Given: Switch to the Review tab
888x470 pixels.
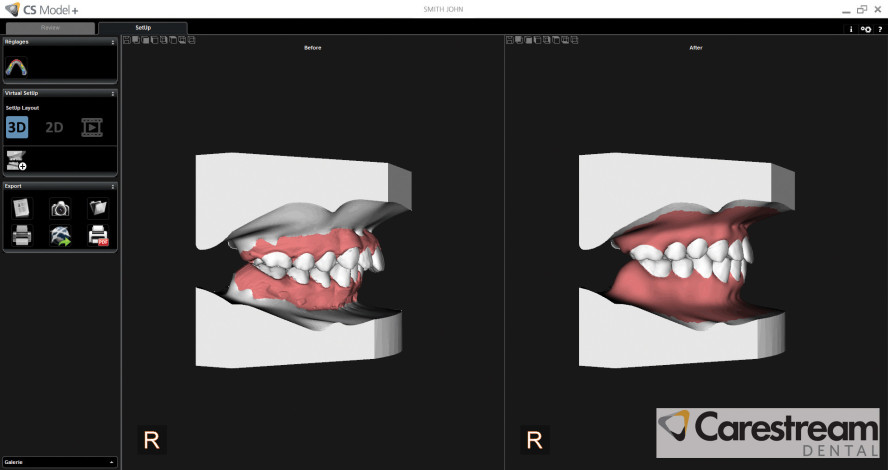Looking at the screenshot, I should coord(50,28).
